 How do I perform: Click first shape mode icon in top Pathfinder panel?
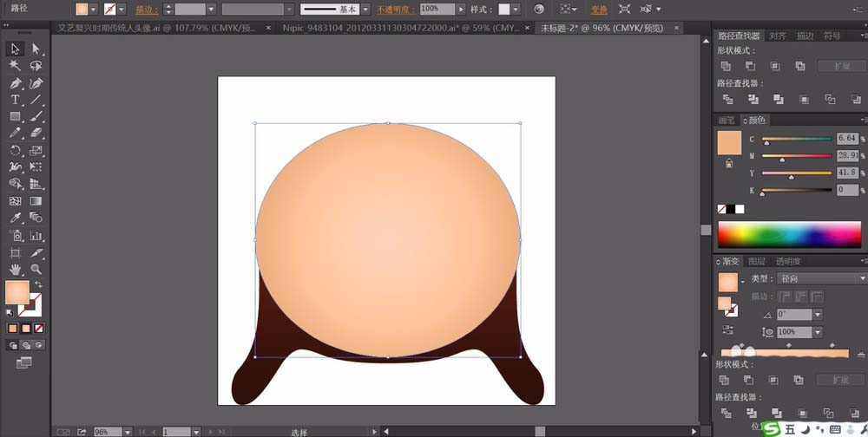726,66
